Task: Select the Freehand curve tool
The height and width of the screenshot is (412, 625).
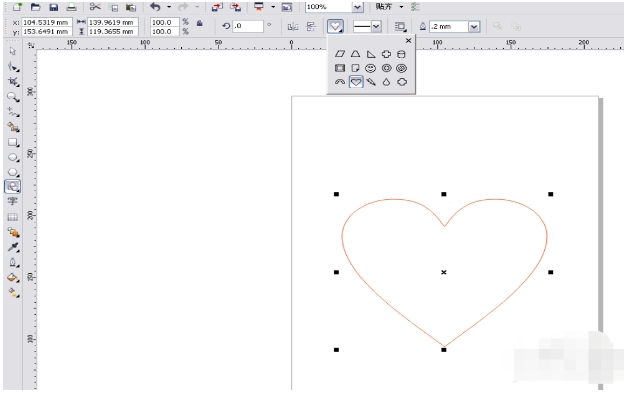Action: (13, 112)
